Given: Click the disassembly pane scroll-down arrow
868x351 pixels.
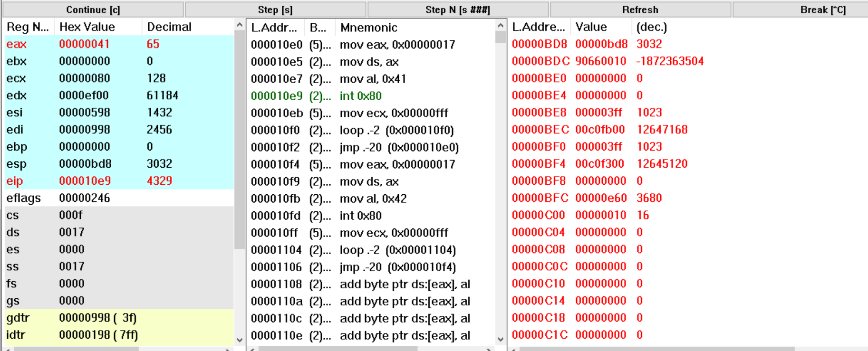Looking at the screenshot, I should coord(501,339).
